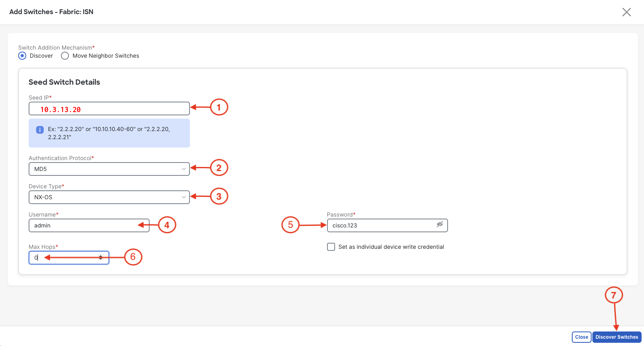Open the Authentication Protocol dropdown
This screenshot has height=346, width=644.
[x=109, y=169]
